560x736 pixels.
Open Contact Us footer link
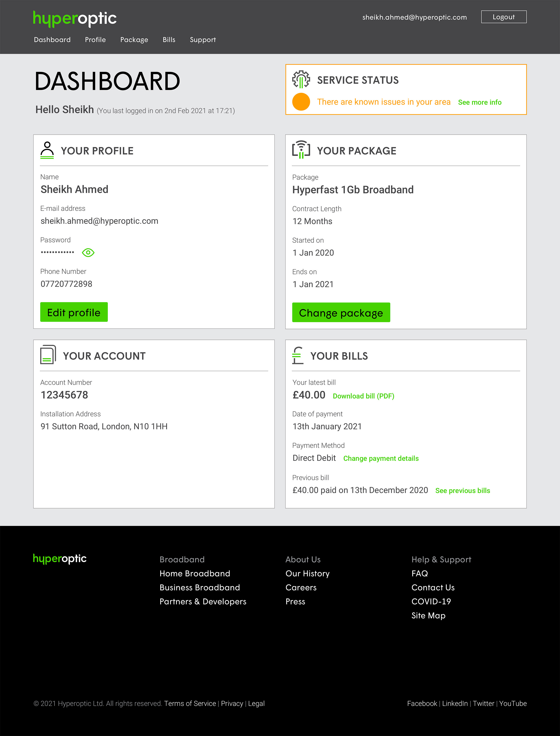tap(433, 587)
